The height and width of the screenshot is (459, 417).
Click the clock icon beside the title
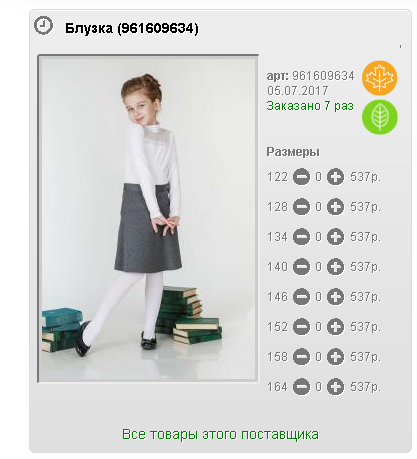(x=43, y=25)
